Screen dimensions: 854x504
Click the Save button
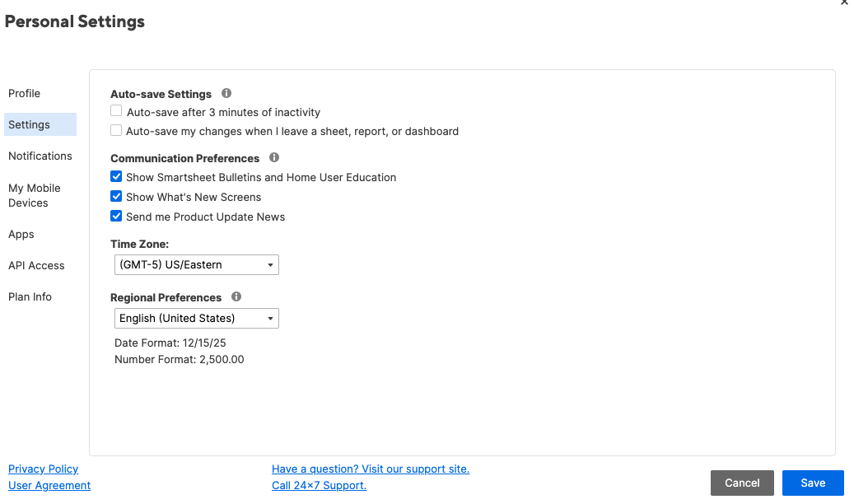813,483
